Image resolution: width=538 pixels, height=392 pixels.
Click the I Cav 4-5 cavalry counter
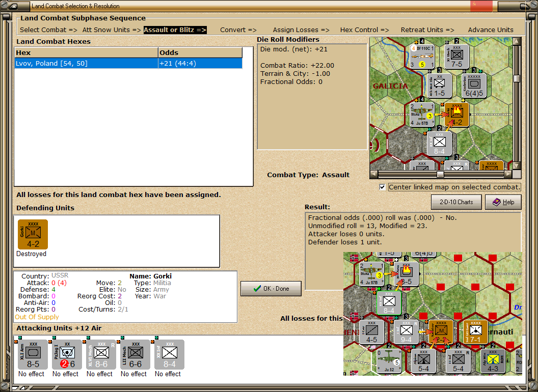(372, 332)
